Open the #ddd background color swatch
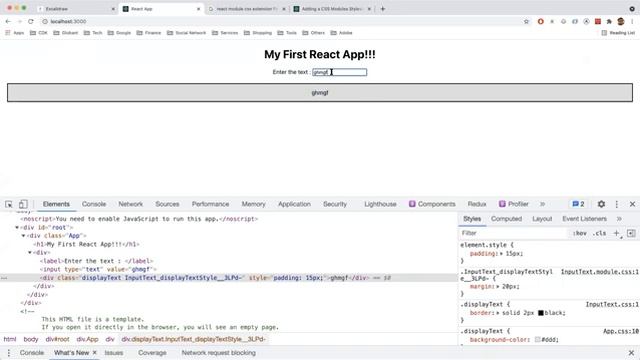This screenshot has height=360, width=640. [x=538, y=340]
